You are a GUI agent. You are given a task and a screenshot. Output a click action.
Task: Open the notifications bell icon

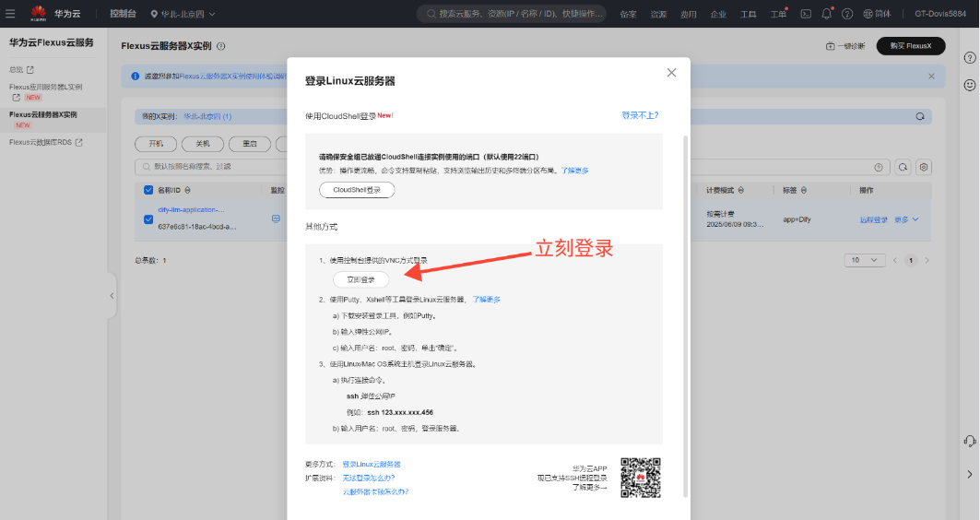(826, 14)
